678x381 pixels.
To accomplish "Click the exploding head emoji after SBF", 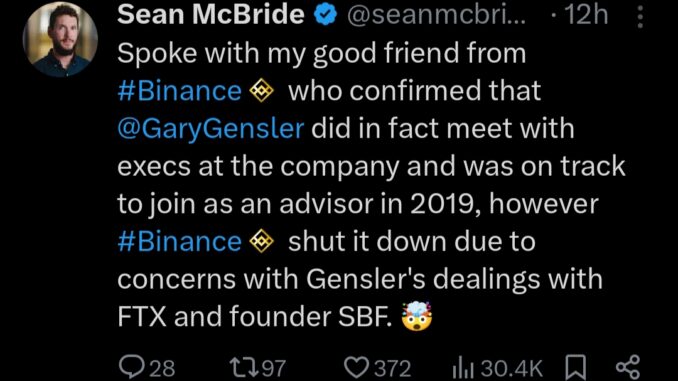I will coord(417,316).
